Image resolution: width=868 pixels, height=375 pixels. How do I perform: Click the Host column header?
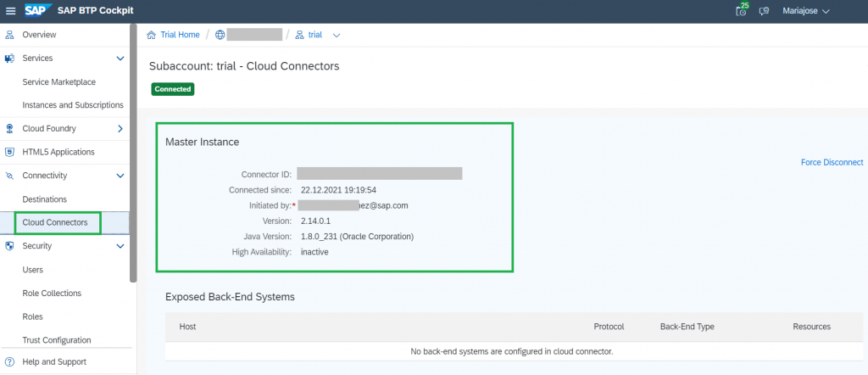187,327
